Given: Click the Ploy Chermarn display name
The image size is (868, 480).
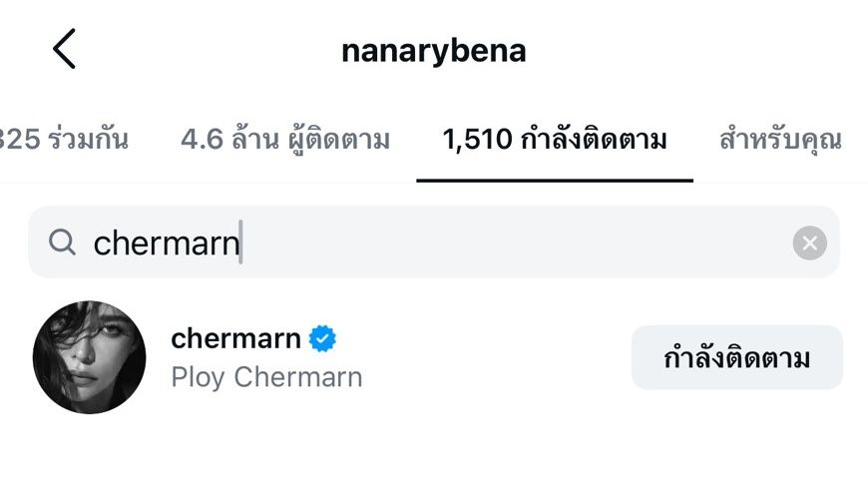Looking at the screenshot, I should (266, 377).
